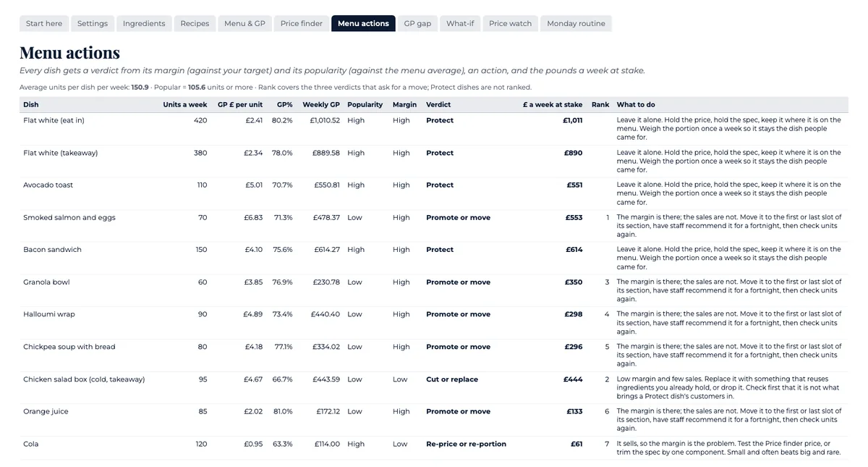This screenshot has height=467, width=868.
Task: Click Cola's What to do advice text
Action: tap(727, 448)
